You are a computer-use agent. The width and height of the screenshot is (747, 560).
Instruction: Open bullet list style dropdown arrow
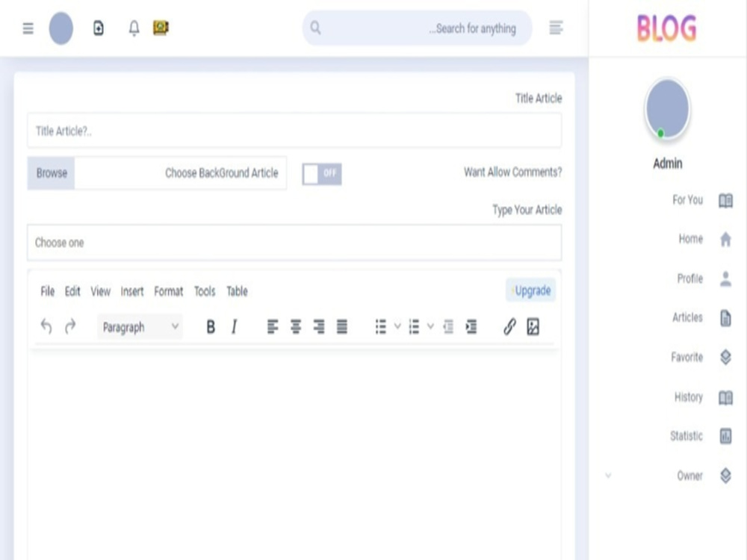pos(397,327)
